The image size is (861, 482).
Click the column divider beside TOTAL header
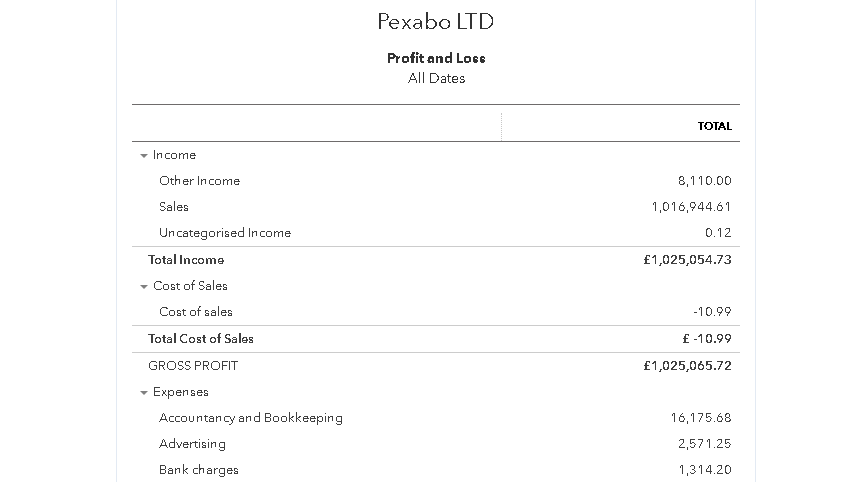501,127
